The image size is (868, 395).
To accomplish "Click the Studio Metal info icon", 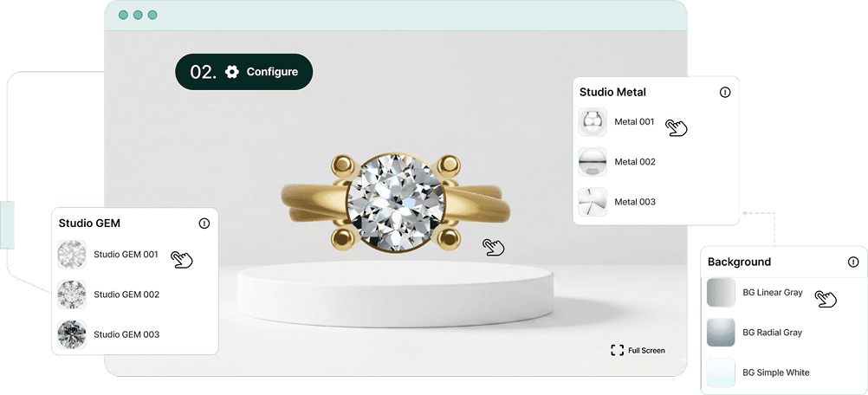I will 724,93.
